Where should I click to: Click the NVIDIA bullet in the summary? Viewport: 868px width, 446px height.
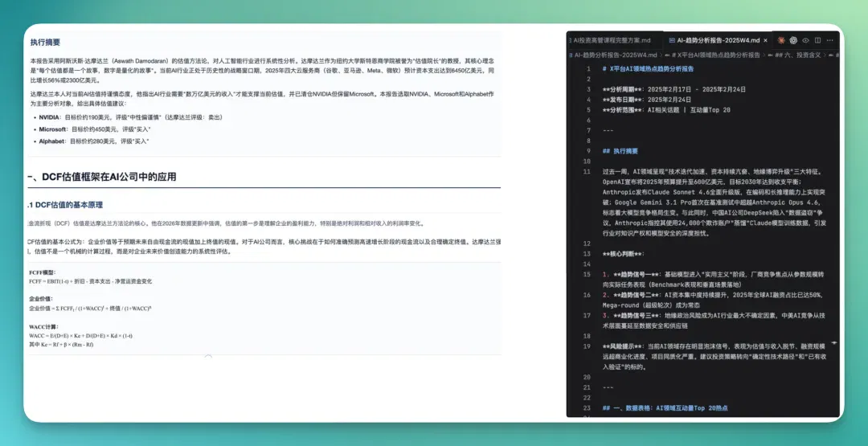(x=131, y=117)
